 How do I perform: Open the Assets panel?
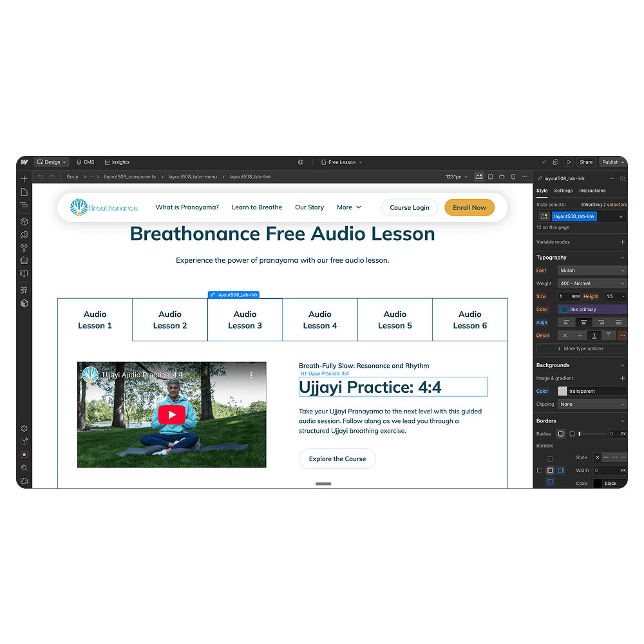(24, 260)
